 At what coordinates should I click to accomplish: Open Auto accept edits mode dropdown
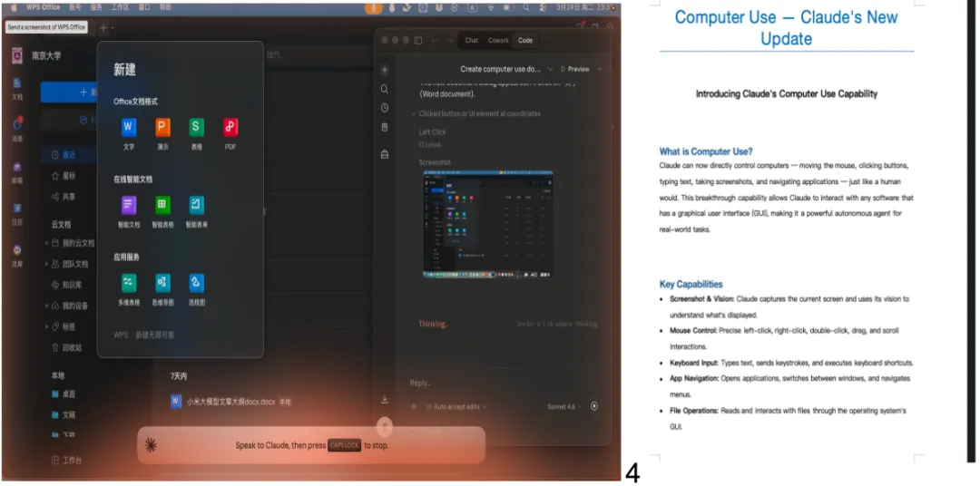point(456,406)
